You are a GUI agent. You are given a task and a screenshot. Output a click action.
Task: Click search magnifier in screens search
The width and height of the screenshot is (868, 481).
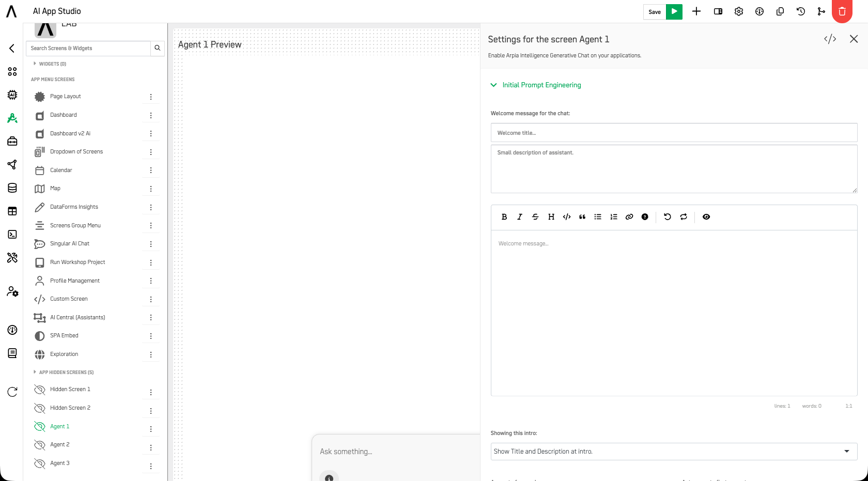pyautogui.click(x=158, y=48)
